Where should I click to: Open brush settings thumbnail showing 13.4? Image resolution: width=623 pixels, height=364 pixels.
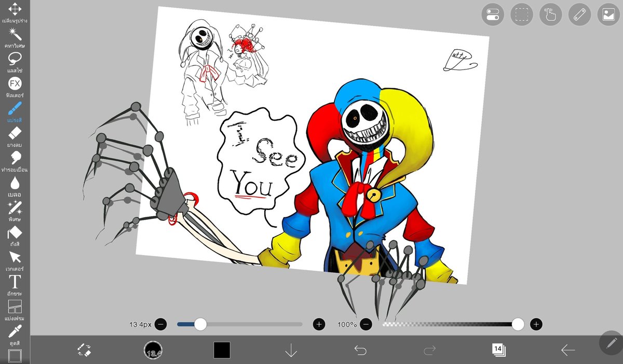click(153, 350)
